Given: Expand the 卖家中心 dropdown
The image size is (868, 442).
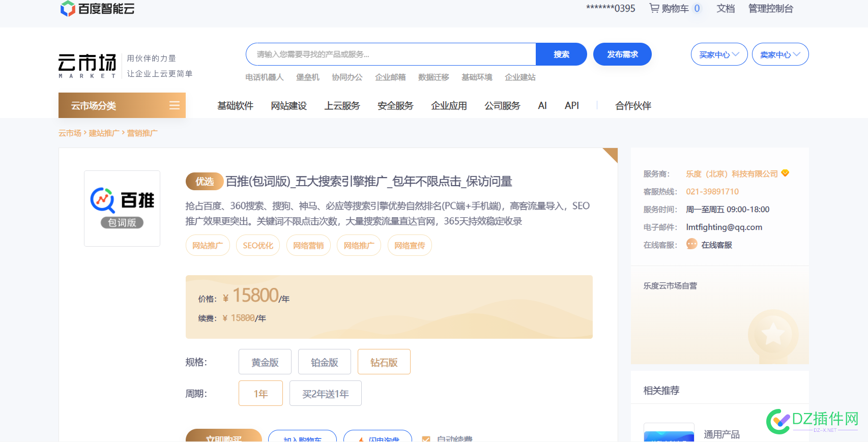Looking at the screenshot, I should point(780,54).
